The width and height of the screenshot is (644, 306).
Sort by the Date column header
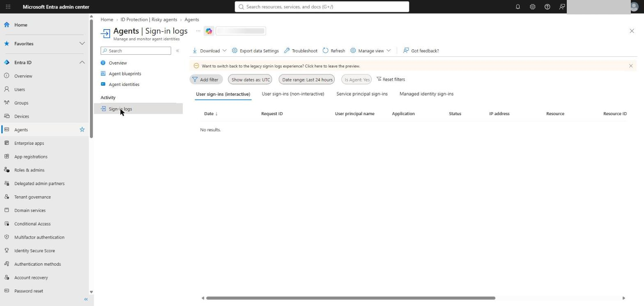tap(211, 114)
